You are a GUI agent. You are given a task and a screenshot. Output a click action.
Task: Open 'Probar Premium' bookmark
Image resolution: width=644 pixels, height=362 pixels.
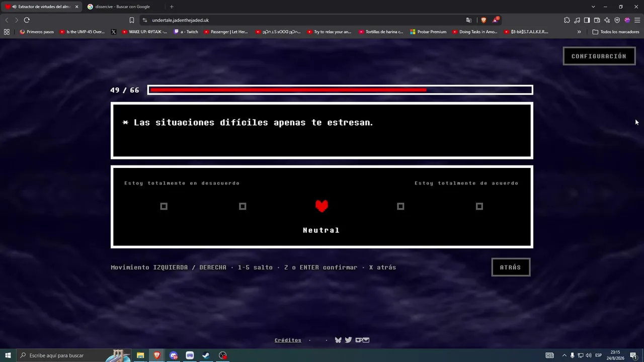tap(428, 32)
